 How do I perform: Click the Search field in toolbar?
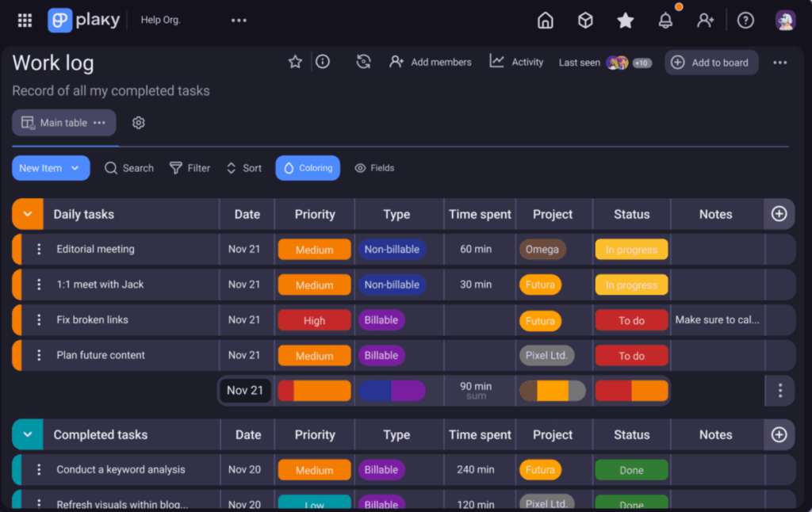[129, 168]
